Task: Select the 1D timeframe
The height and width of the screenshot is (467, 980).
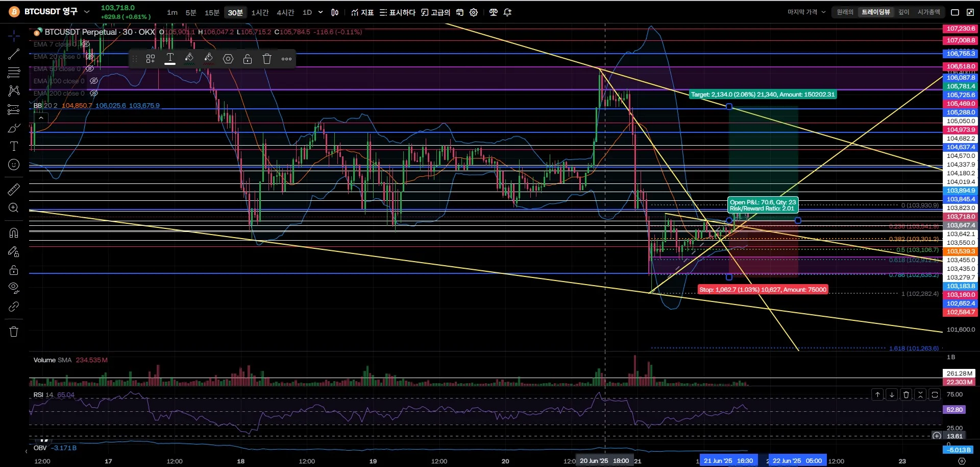Action: (x=307, y=12)
